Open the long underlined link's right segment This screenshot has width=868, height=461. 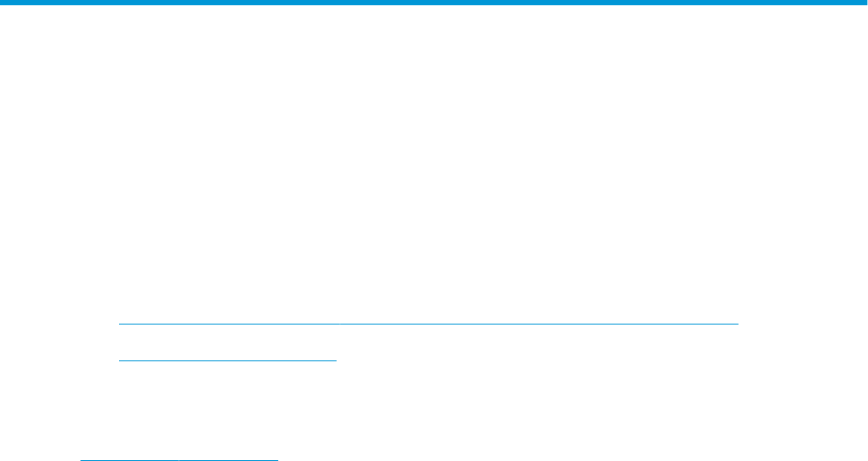tap(539, 324)
